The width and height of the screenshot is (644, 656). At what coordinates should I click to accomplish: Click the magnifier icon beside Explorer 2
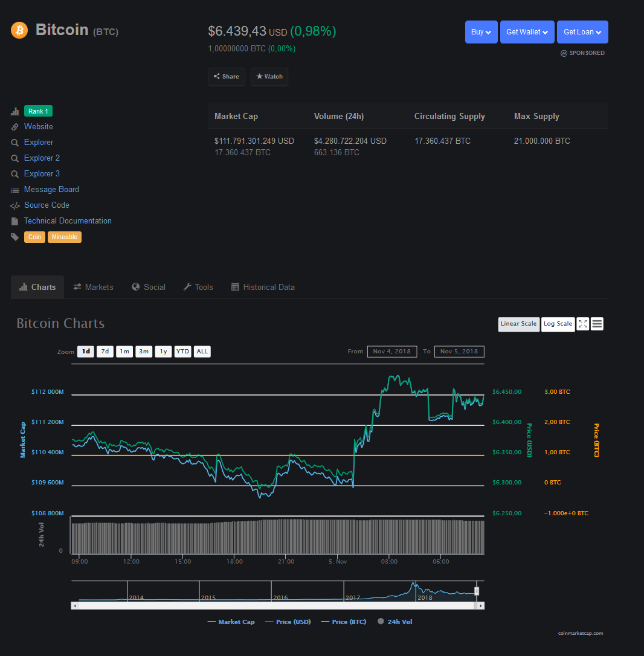(x=14, y=158)
